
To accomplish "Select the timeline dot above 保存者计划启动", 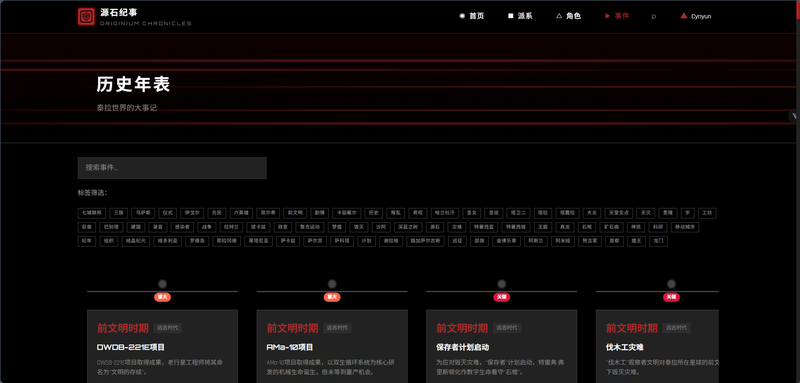I will coord(502,284).
